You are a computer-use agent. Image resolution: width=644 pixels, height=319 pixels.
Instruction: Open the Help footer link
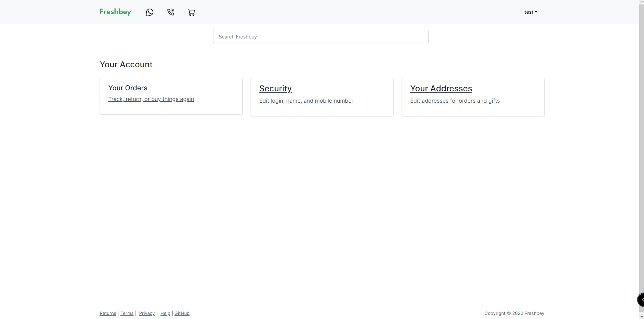[165, 313]
